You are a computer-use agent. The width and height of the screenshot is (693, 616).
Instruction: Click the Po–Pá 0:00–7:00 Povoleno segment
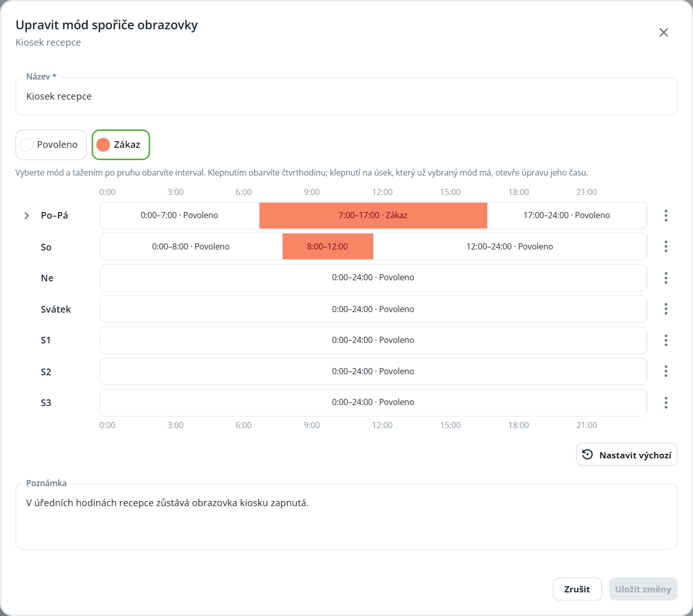click(180, 216)
